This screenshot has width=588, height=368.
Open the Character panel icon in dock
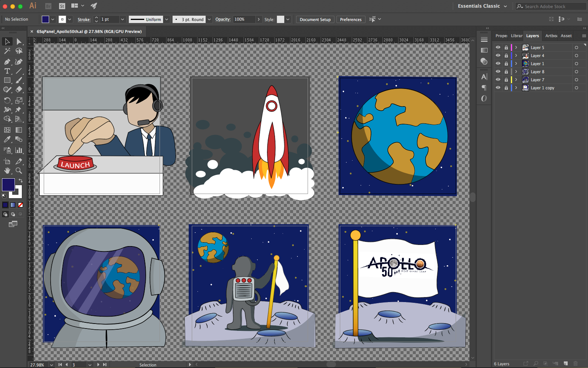pos(484,77)
